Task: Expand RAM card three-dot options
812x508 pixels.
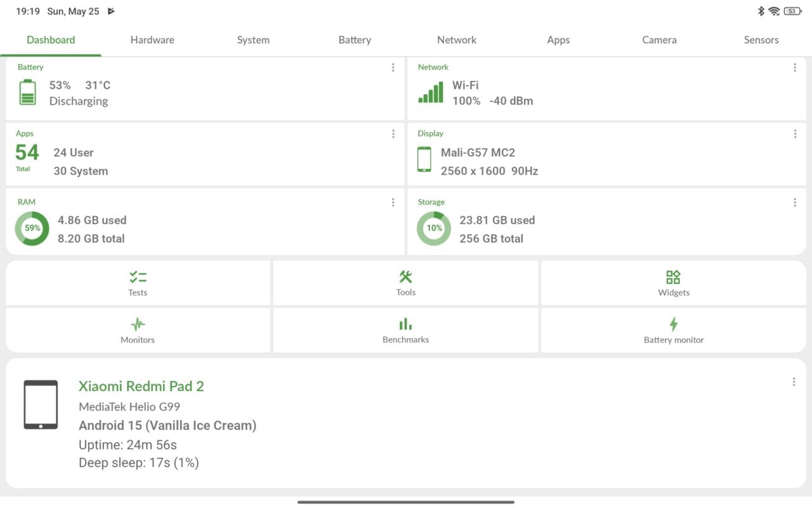Action: coord(393,203)
